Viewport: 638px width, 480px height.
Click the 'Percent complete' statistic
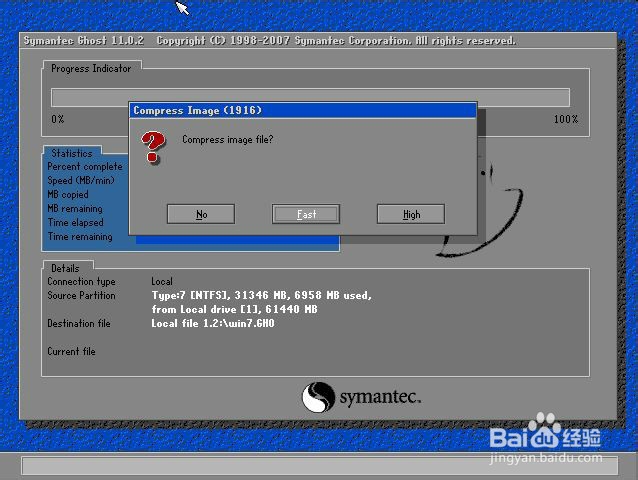click(x=85, y=166)
